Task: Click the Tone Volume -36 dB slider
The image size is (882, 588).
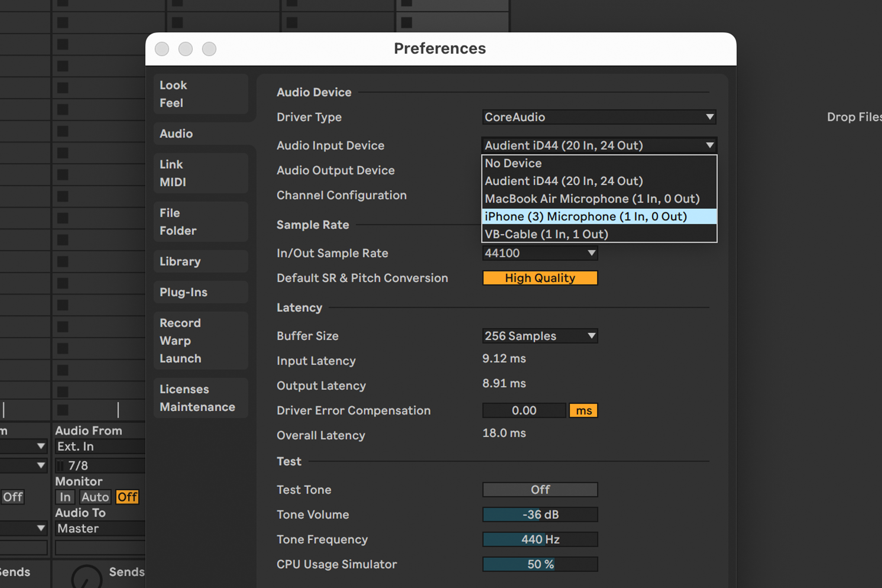Action: pos(540,514)
